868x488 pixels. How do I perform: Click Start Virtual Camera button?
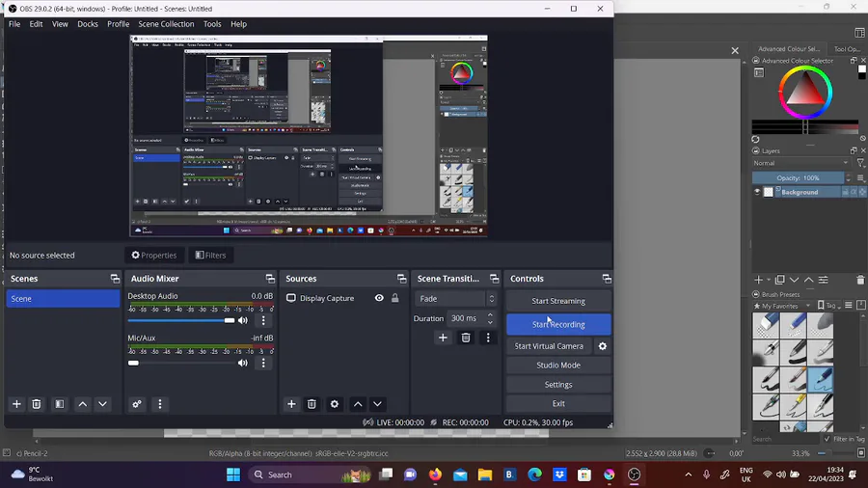coord(549,346)
